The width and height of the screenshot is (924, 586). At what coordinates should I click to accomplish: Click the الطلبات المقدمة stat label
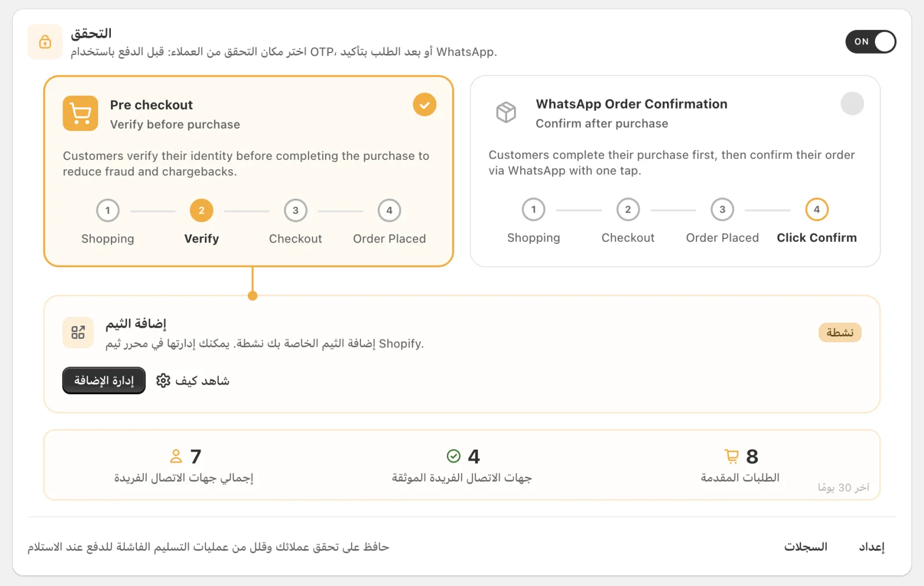(x=740, y=477)
